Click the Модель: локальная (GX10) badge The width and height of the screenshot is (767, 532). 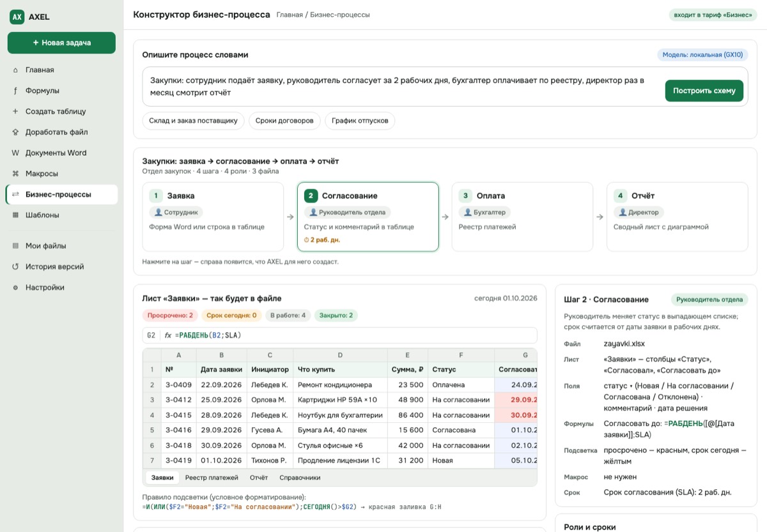(702, 55)
